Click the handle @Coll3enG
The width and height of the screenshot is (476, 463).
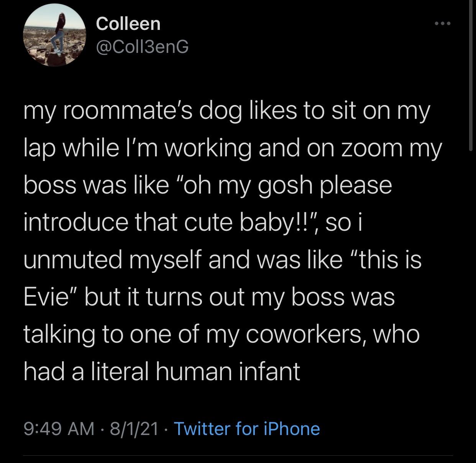[142, 47]
